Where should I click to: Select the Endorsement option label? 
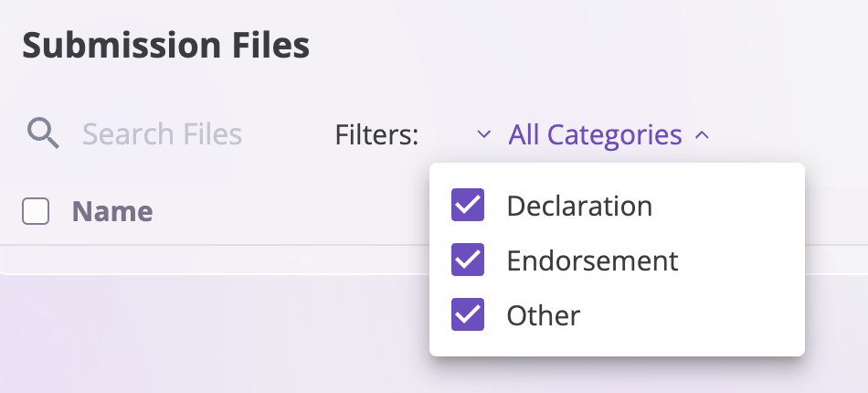(x=592, y=260)
